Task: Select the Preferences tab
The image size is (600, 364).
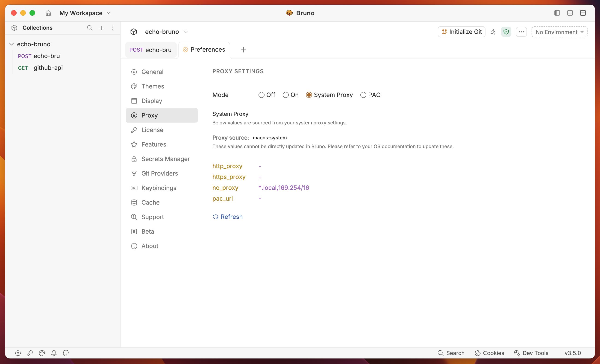Action: pyautogui.click(x=204, y=50)
